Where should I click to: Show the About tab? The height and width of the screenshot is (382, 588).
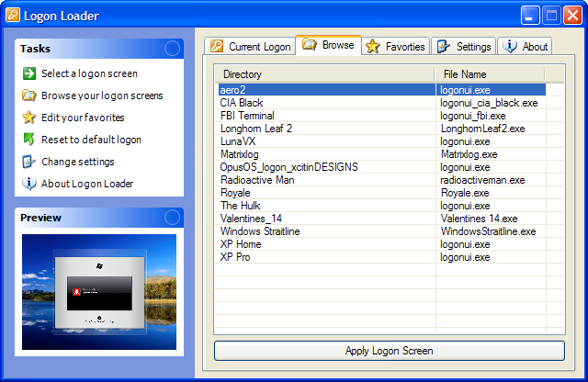525,47
